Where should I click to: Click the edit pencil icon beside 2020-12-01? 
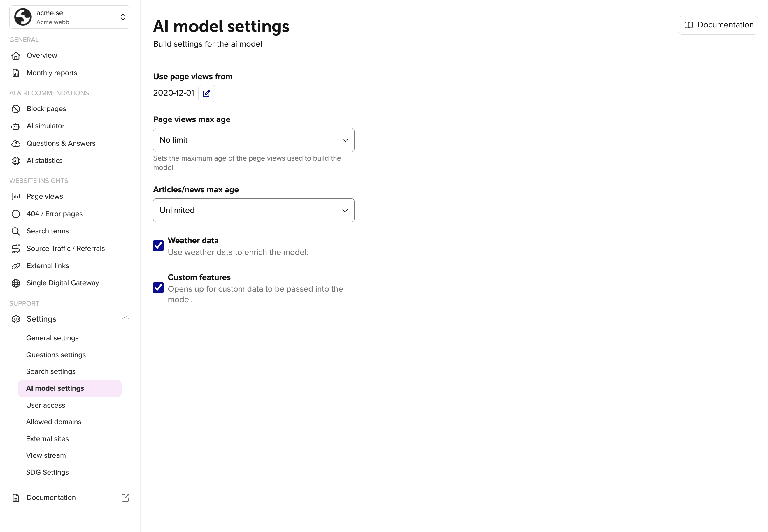(206, 93)
